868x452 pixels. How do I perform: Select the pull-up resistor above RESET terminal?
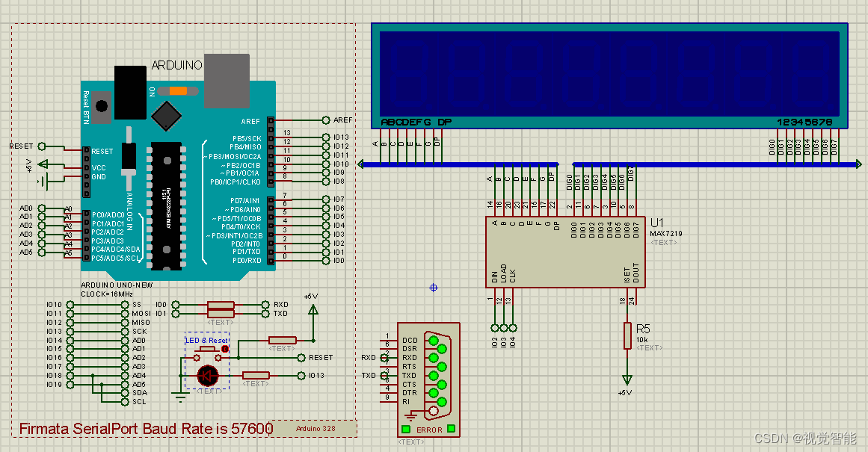click(x=283, y=340)
